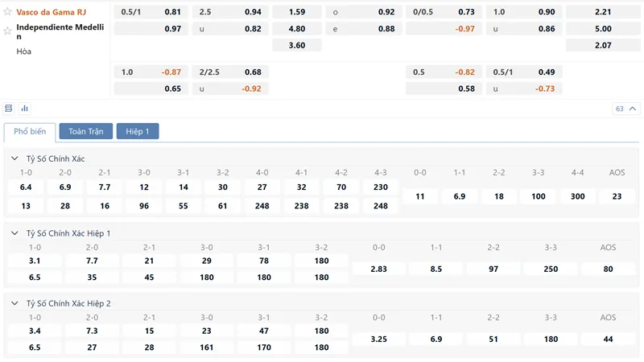644x362 pixels.
Task: Pick Hiệp 2 1-0 home odds 3.4
Action: 35,331
